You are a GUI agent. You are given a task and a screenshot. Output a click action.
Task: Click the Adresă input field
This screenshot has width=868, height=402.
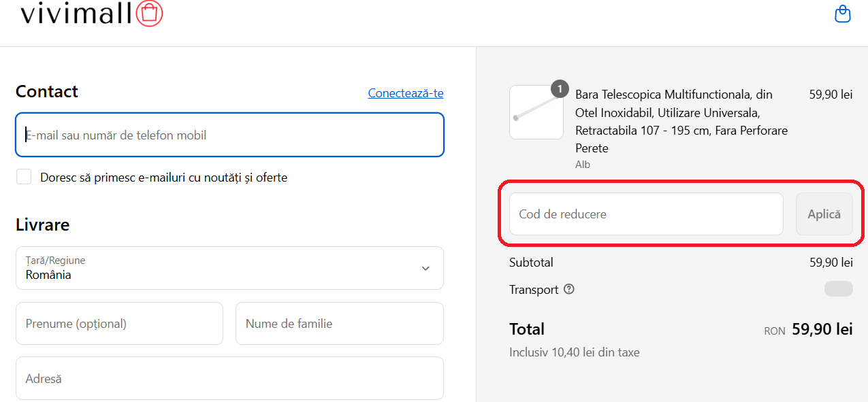pyautogui.click(x=229, y=378)
